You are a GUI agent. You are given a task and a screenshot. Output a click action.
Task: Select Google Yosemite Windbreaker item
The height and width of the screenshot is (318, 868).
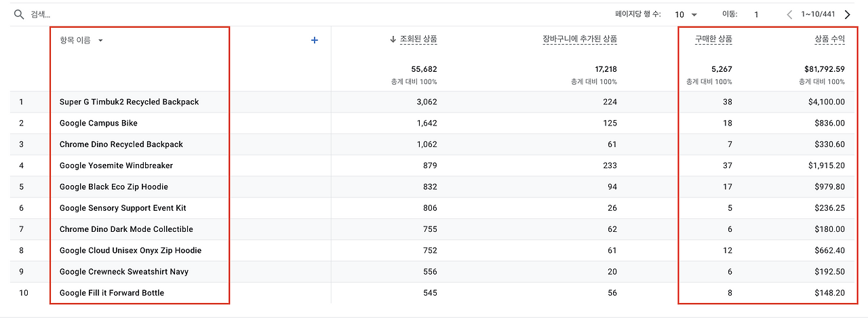coord(116,165)
